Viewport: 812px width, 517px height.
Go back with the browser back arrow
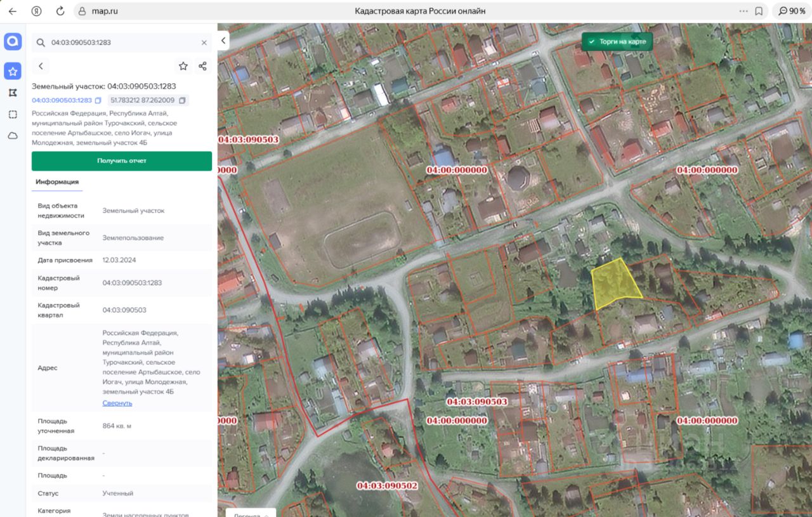tap(13, 11)
